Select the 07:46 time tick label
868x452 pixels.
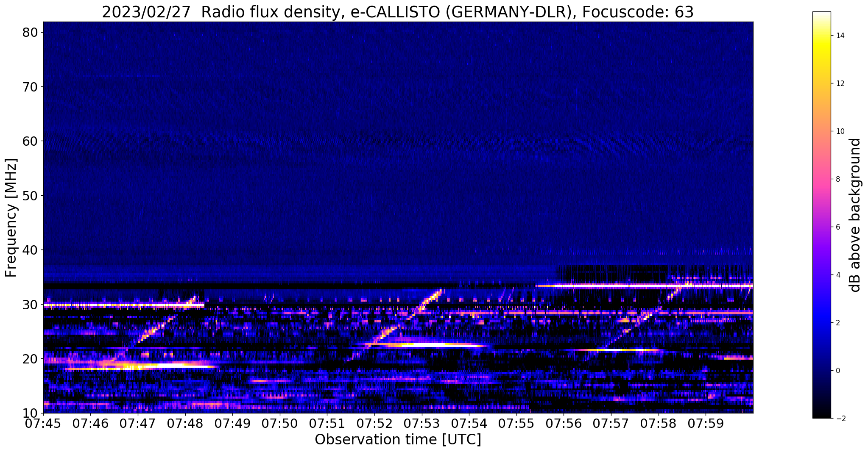click(x=90, y=423)
